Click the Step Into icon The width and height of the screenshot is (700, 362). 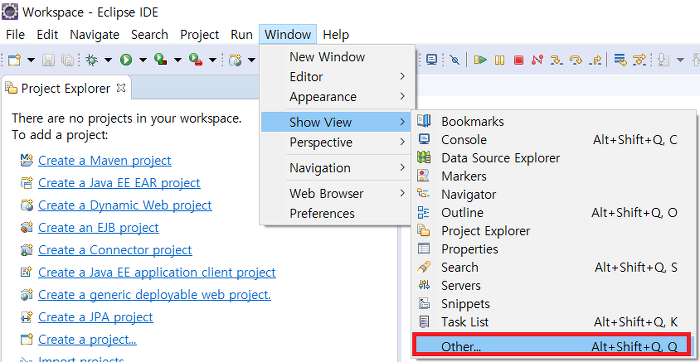coord(556,60)
